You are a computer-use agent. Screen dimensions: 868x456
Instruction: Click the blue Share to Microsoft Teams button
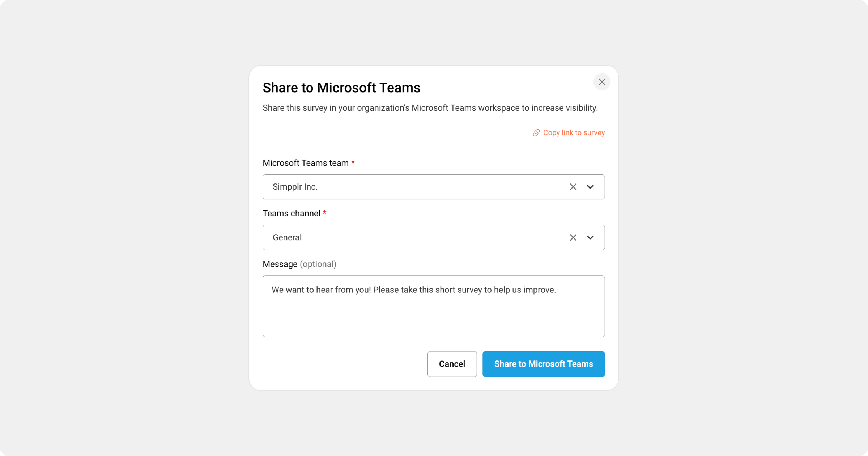pyautogui.click(x=544, y=364)
